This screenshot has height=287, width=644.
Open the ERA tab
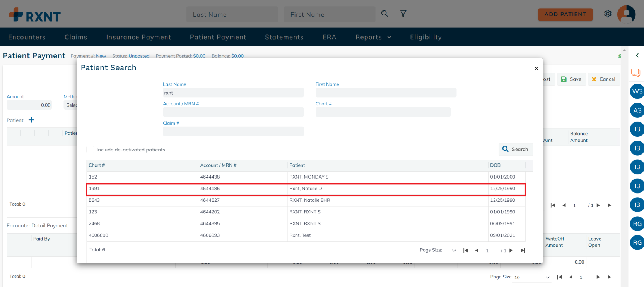[330, 37]
